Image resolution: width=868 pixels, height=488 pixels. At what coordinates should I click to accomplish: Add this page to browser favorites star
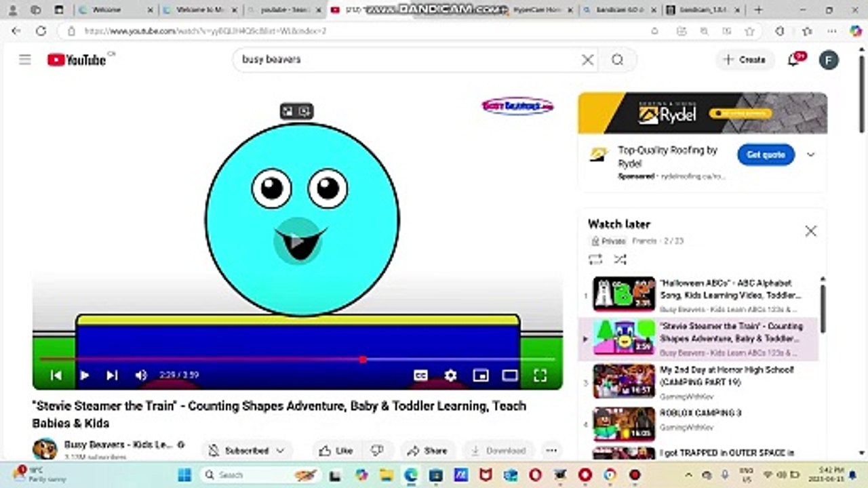pyautogui.click(x=749, y=31)
